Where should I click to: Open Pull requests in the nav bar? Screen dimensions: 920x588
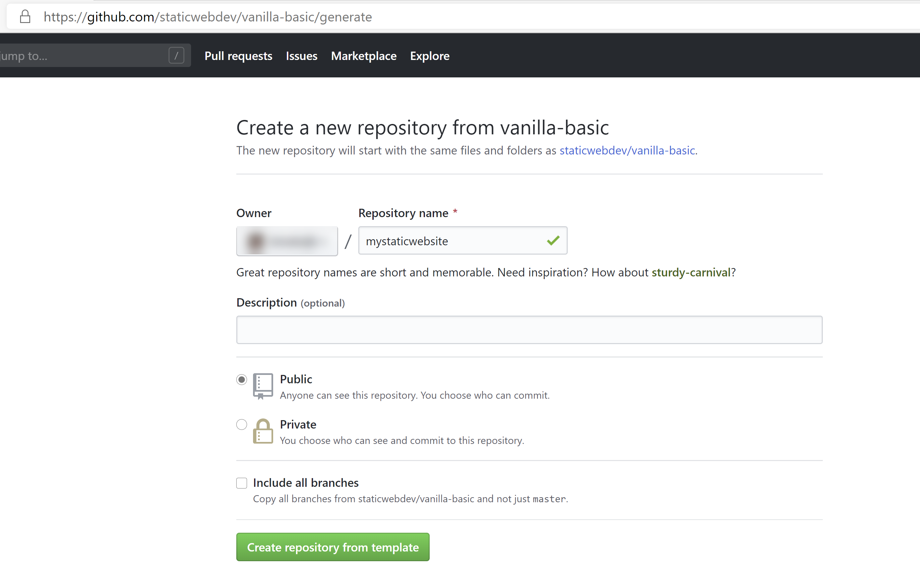coord(238,56)
